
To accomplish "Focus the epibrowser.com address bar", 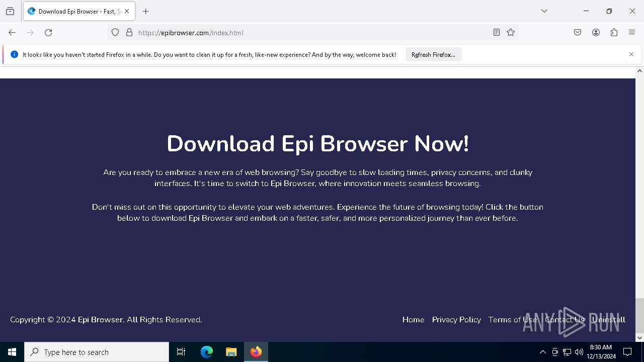I will click(312, 33).
